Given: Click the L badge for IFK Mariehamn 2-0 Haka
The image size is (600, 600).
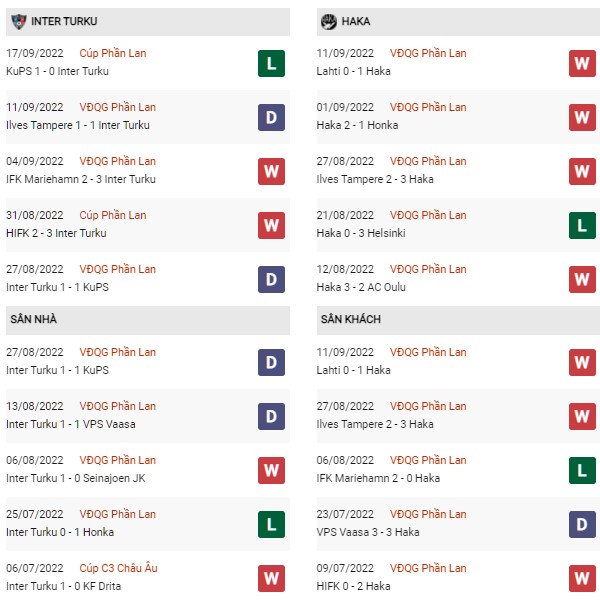Looking at the screenshot, I should pos(582,470).
